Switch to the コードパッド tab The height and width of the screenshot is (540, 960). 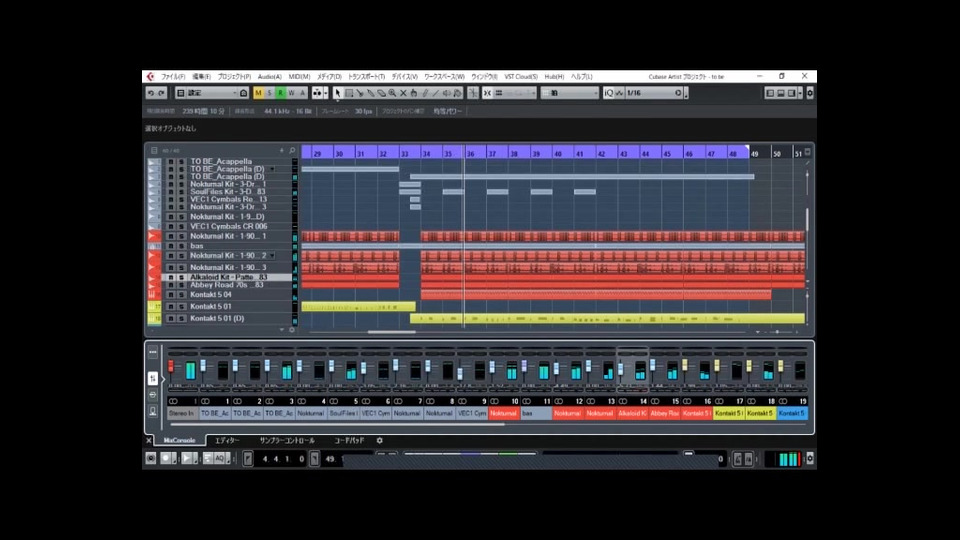coord(349,440)
